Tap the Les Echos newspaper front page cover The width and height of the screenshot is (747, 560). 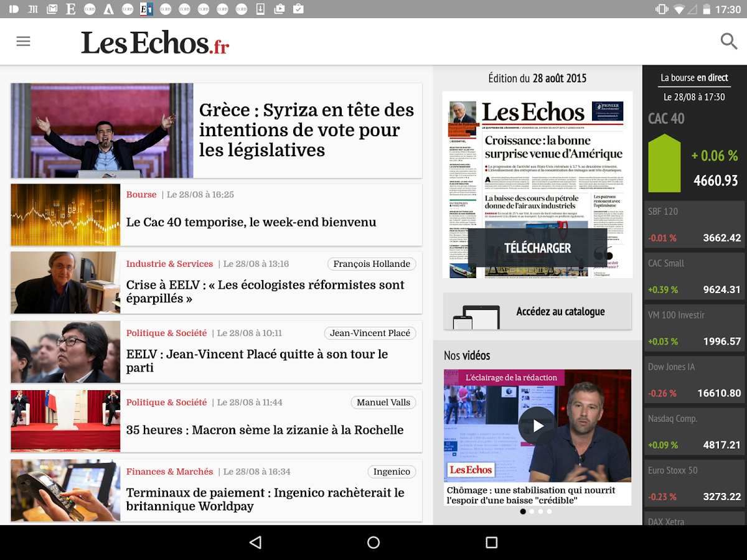coord(537,185)
